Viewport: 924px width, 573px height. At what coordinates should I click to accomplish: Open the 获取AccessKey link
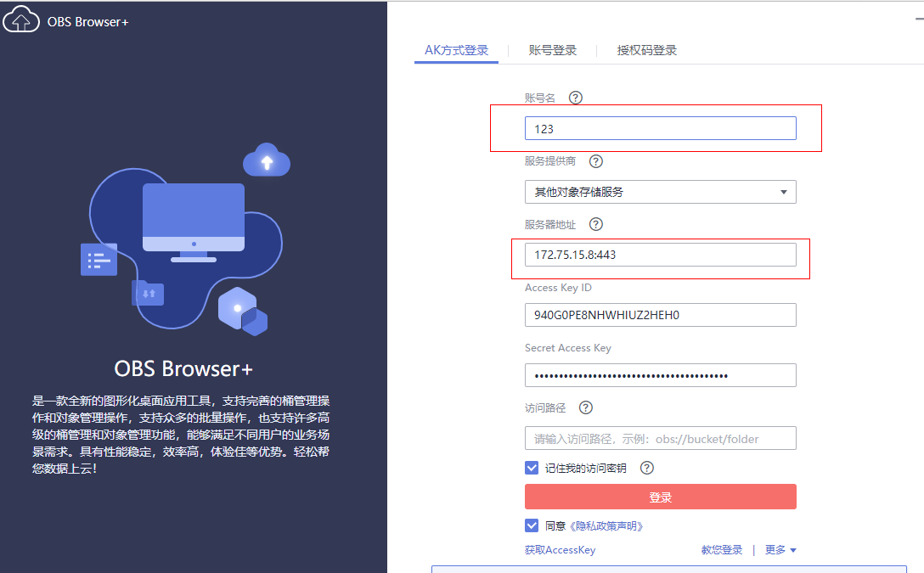pos(561,550)
